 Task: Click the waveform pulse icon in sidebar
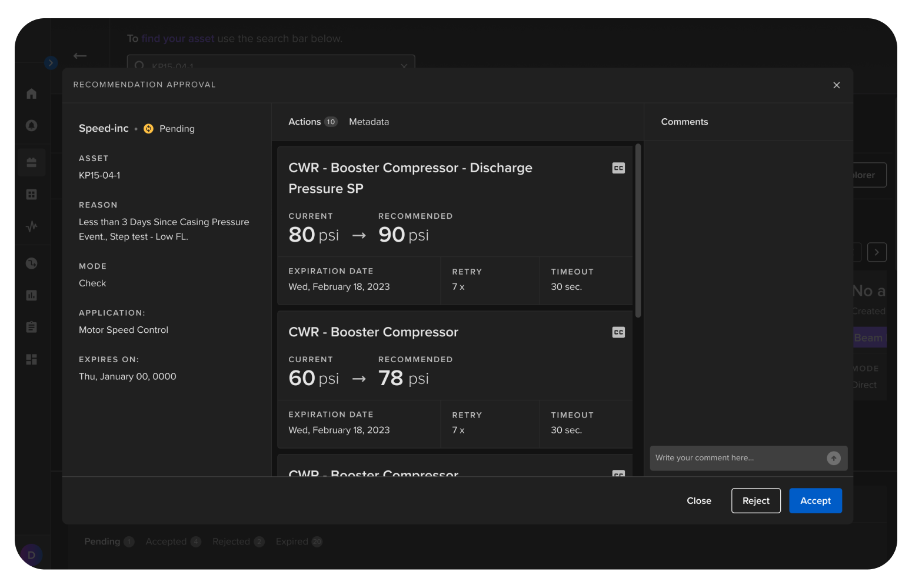tap(32, 226)
